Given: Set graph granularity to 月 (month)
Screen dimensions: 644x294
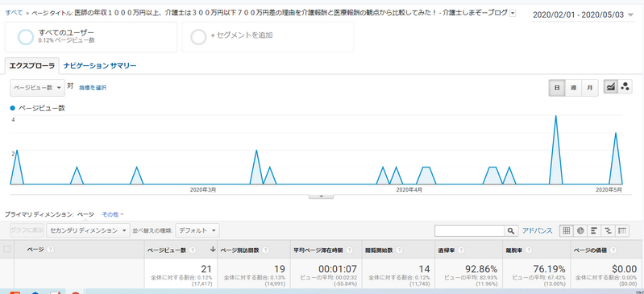Looking at the screenshot, I should point(589,88).
